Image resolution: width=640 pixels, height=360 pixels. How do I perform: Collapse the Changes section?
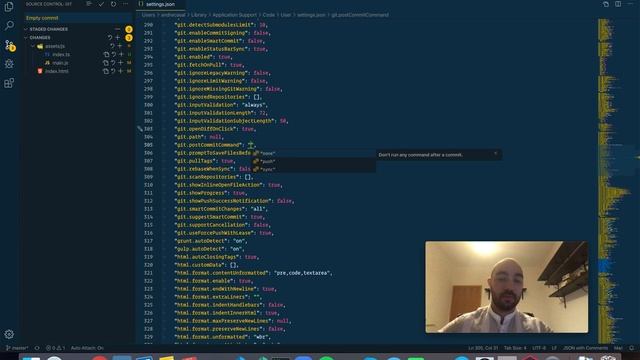click(x=26, y=38)
